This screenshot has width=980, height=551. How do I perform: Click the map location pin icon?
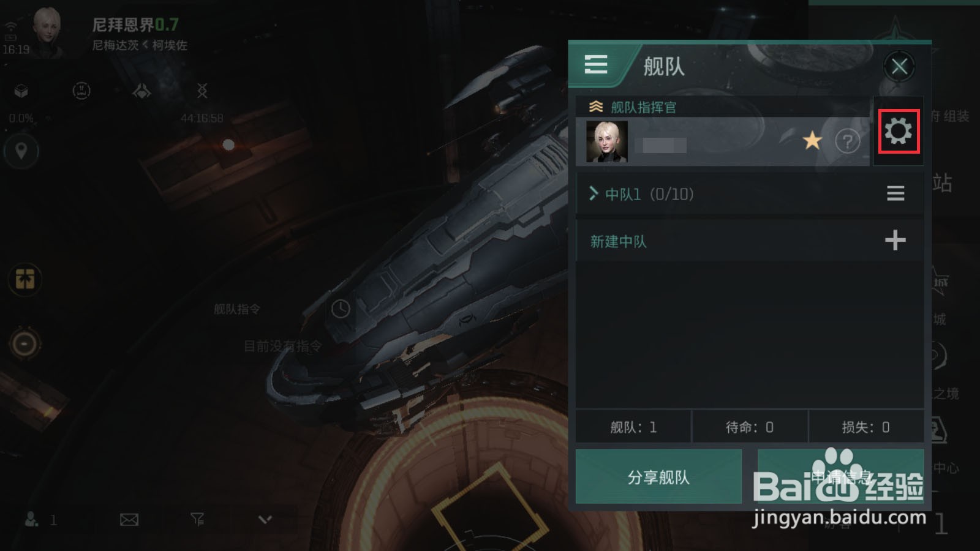21,151
